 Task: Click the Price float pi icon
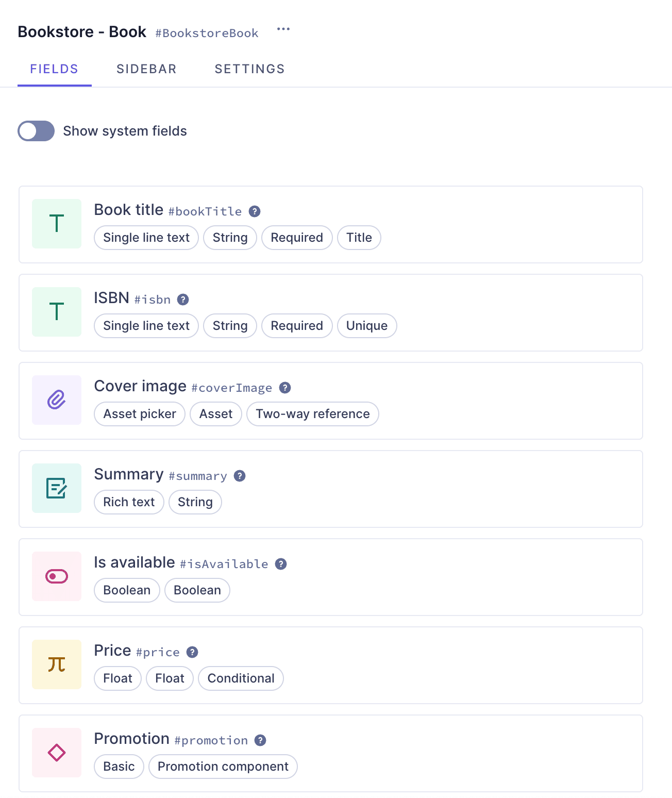57,664
